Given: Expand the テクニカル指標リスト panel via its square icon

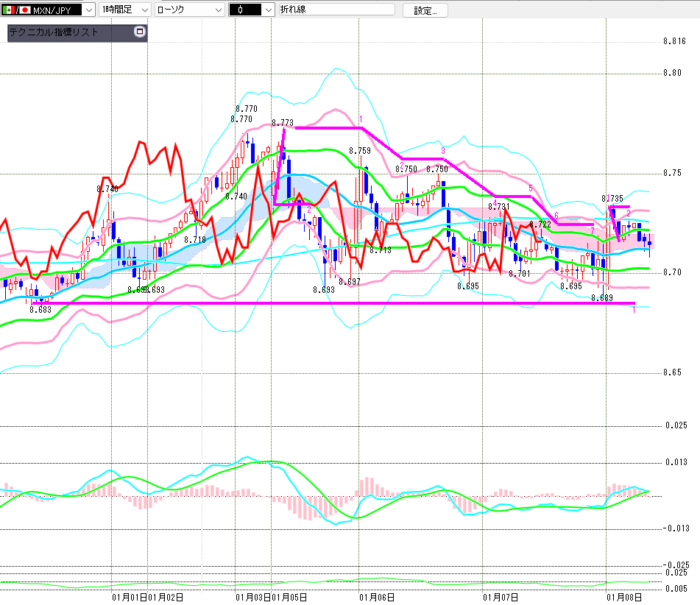Looking at the screenshot, I should (140, 32).
